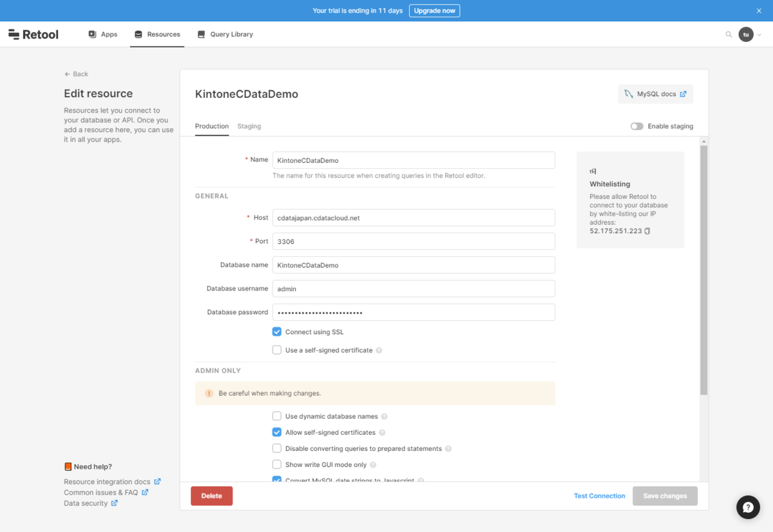The width and height of the screenshot is (773, 532).
Task: Click the Delete button
Action: [211, 496]
